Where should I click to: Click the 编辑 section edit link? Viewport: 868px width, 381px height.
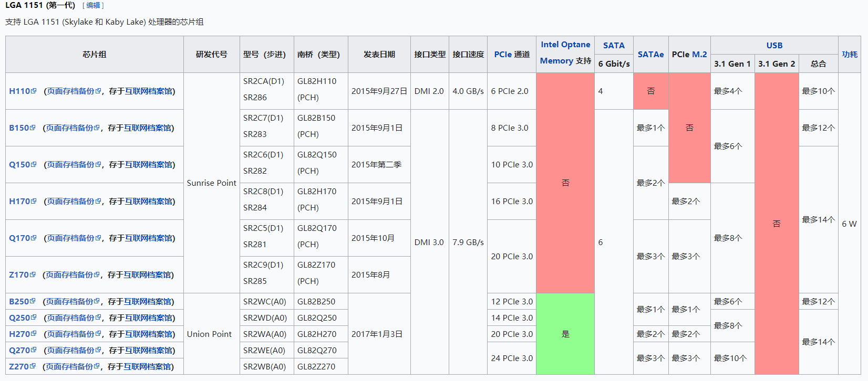[x=93, y=5]
